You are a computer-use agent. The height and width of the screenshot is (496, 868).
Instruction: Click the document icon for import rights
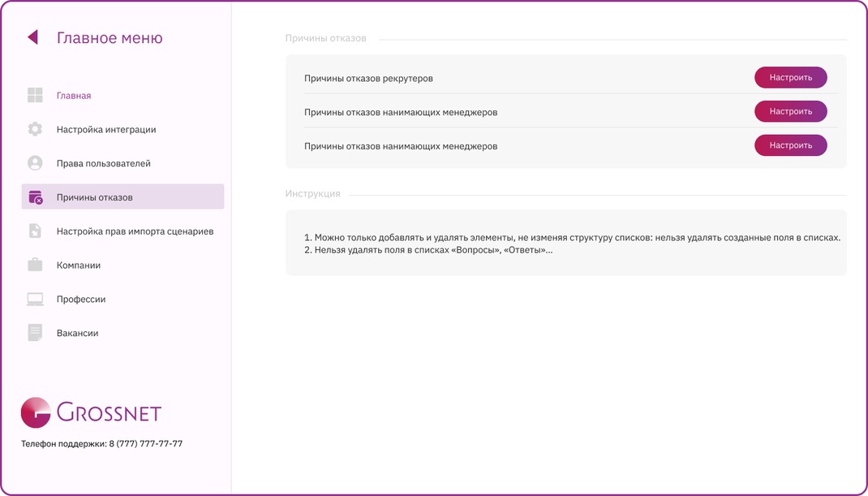click(35, 231)
